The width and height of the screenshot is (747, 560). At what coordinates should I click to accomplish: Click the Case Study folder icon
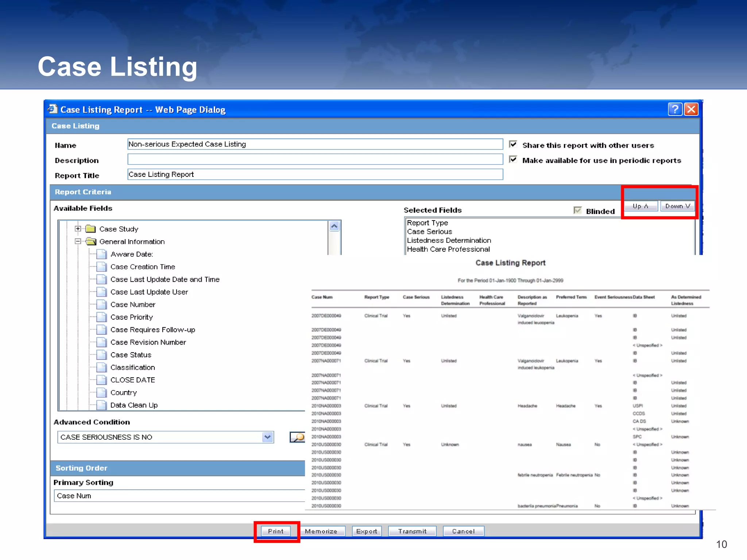90,229
